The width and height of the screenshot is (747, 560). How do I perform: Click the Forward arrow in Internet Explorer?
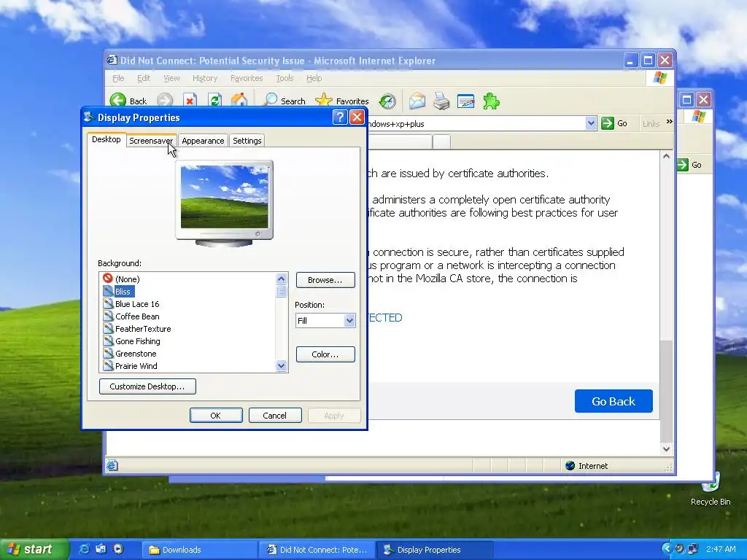166,101
